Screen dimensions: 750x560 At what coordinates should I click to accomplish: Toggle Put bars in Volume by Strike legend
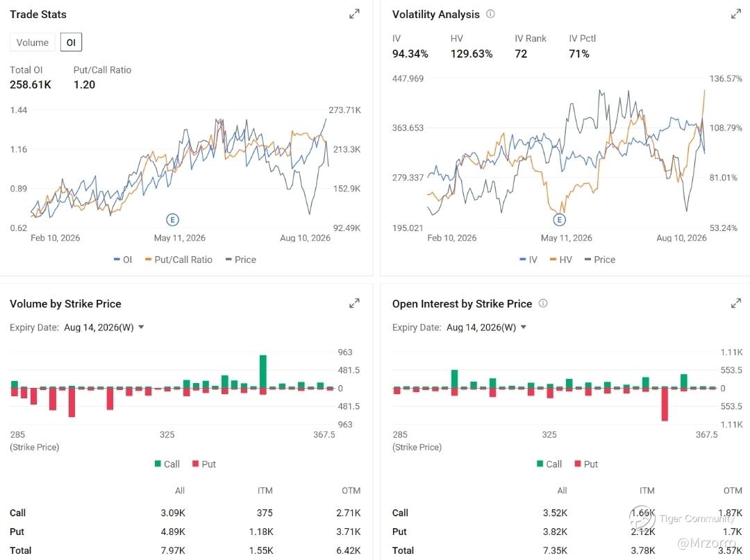click(x=203, y=464)
